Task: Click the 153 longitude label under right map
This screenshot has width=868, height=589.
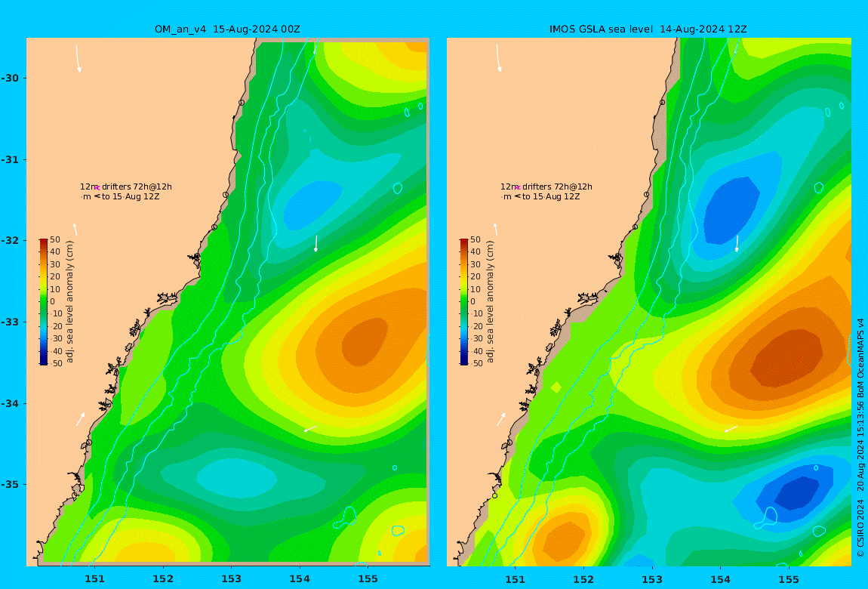Action: [652, 579]
